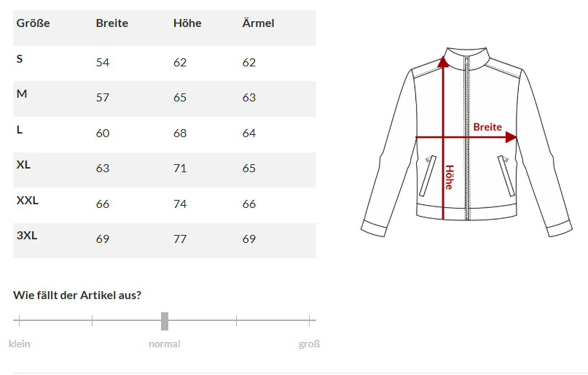
Task: Select the XL size row label
Action: coord(23,165)
